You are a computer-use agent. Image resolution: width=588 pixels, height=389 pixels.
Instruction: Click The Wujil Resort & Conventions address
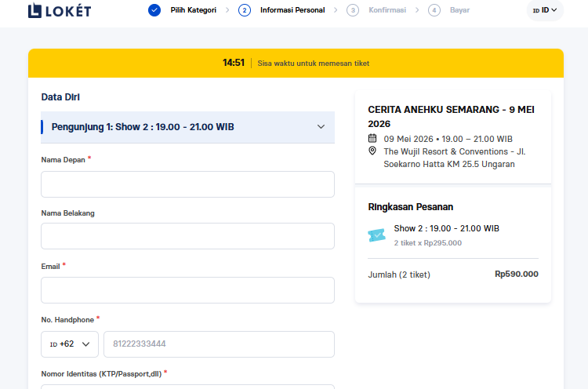click(x=455, y=158)
